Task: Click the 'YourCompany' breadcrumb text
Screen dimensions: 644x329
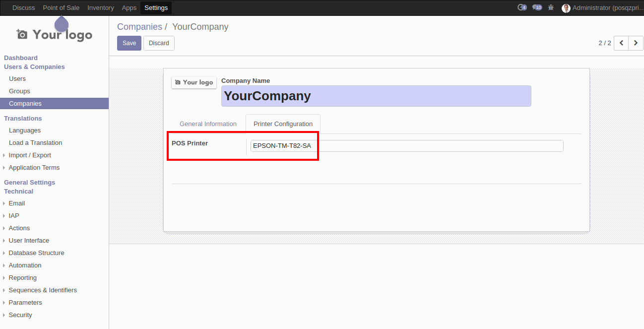Action: coord(200,27)
